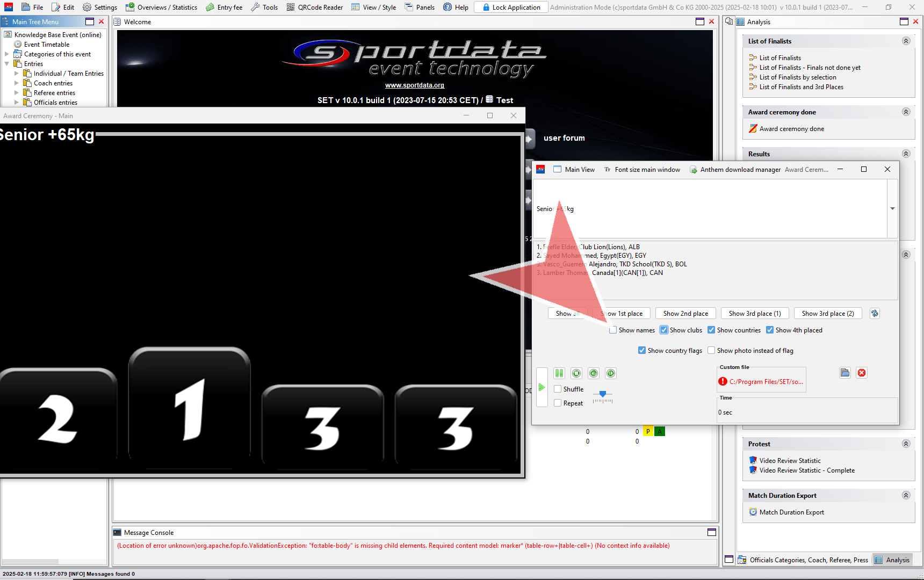Select Event Timetable in the tree

point(47,45)
